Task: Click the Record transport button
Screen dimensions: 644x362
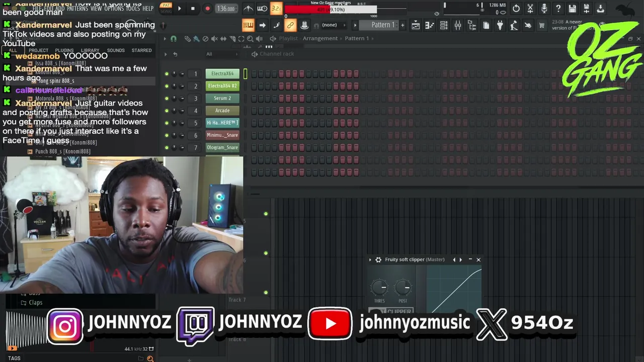Action: (x=207, y=9)
